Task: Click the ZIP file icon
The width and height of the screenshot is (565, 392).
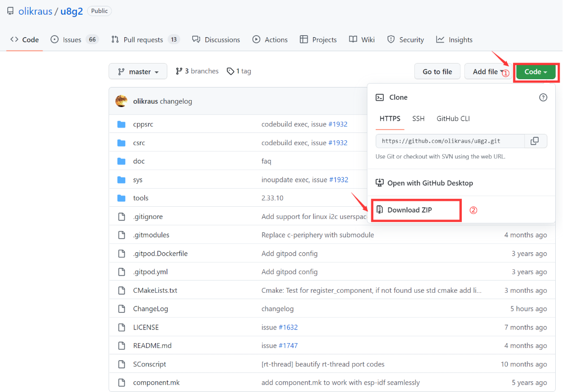Action: coord(380,210)
